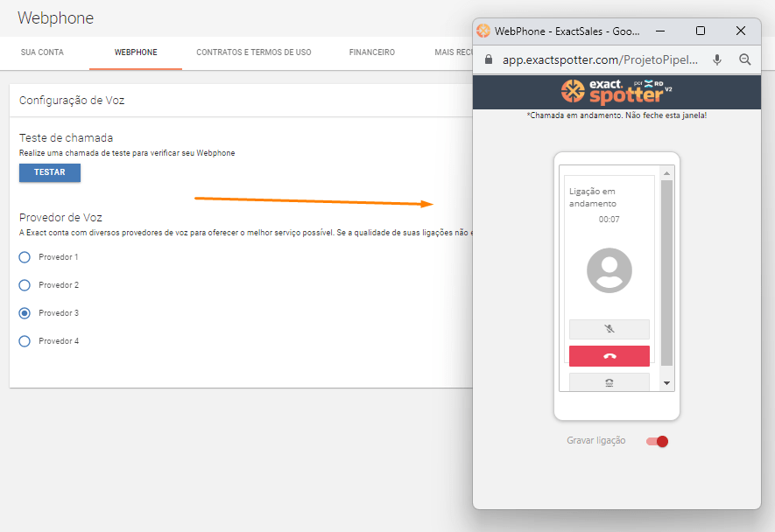Hang up the call with red button

(609, 356)
